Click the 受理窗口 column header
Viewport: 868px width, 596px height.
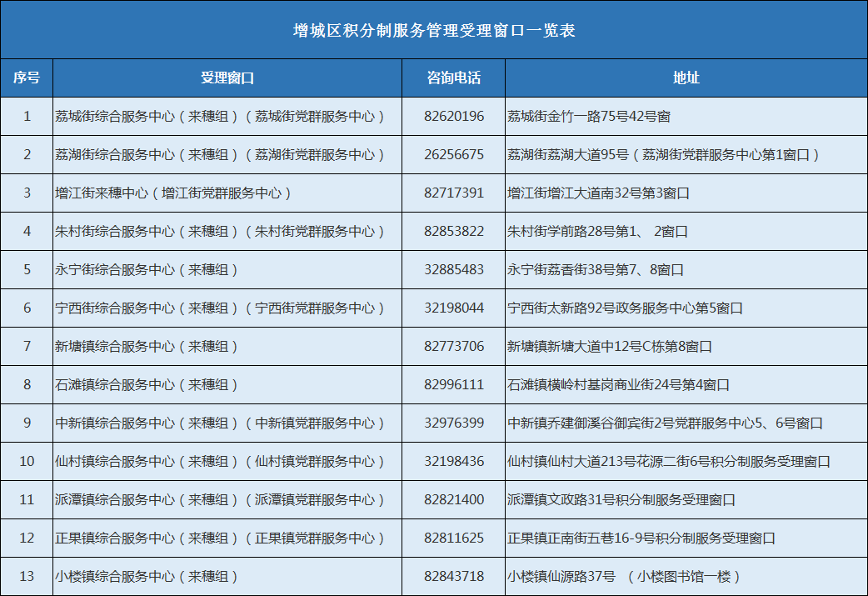(x=227, y=78)
